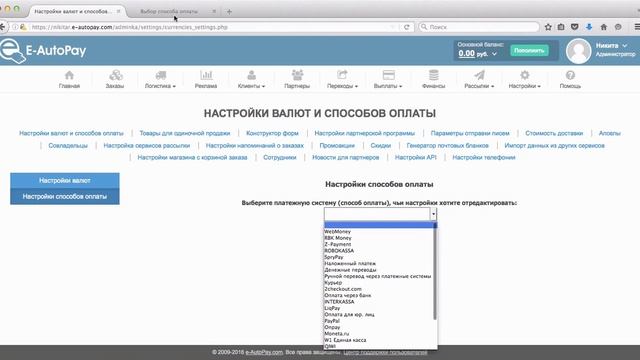Open the browser downloads arrow icon
Image resolution: width=640 pixels, height=360 pixels.
coord(589,27)
